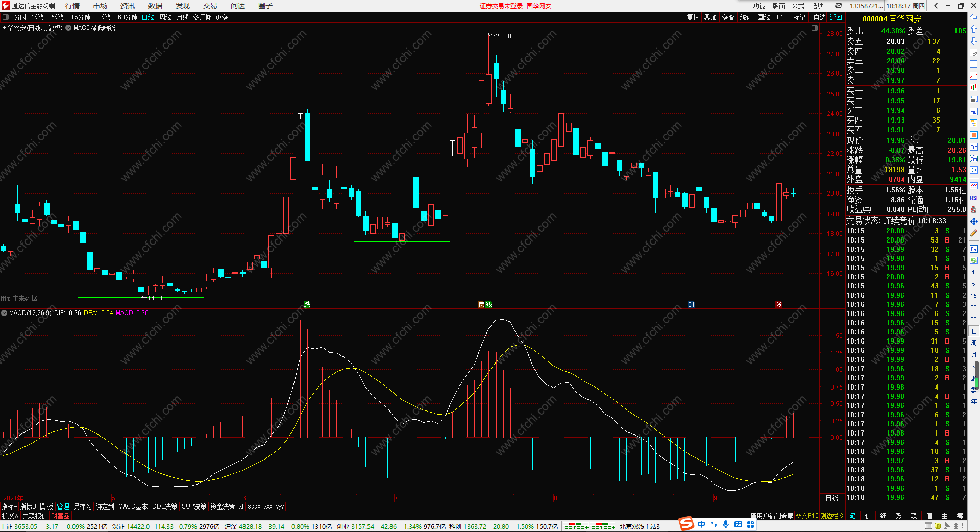Open the 复权 adjustment dropdown
The image size is (980, 532).
pyautogui.click(x=693, y=17)
